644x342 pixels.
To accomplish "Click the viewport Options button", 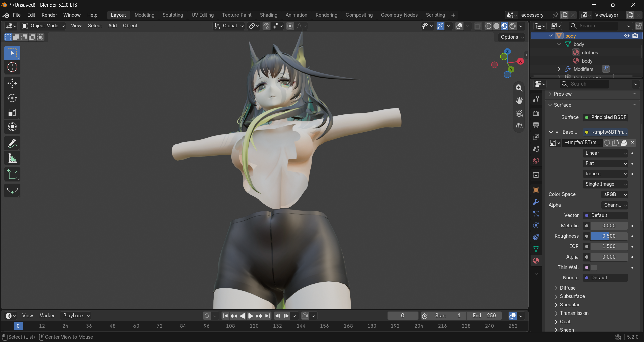I will coord(512,37).
